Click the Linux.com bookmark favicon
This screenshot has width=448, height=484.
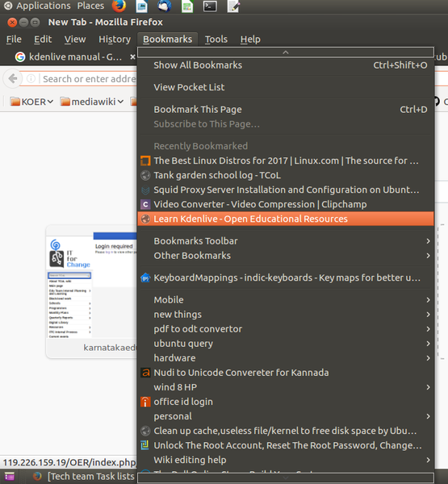(145, 161)
